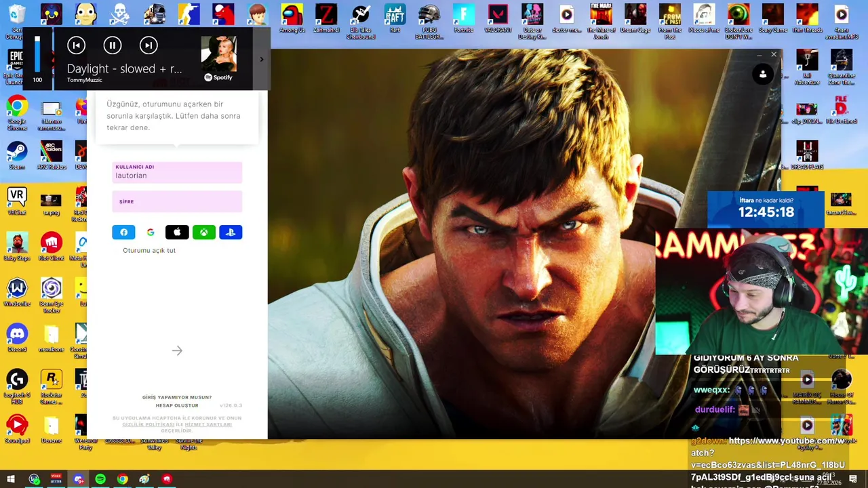
Task: Open the Among Us desktop shortcut
Action: click(x=292, y=18)
